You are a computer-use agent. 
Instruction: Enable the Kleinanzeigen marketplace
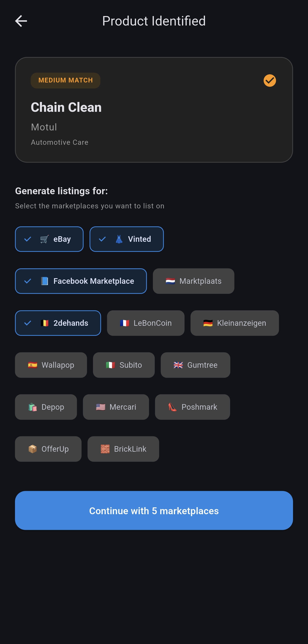click(234, 323)
